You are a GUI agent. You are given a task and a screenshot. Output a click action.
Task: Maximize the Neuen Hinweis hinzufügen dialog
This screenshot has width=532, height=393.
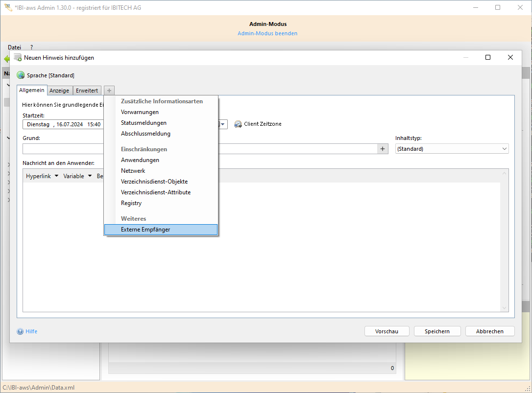click(x=487, y=57)
